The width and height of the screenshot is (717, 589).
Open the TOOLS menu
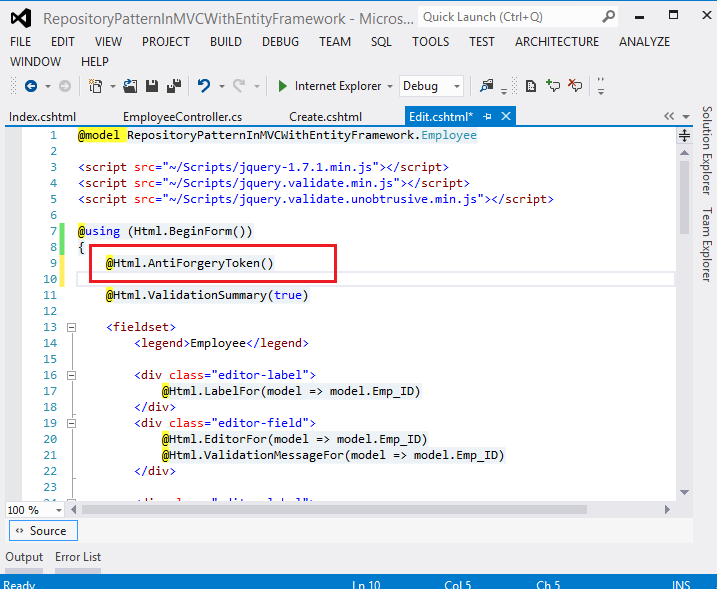point(430,42)
